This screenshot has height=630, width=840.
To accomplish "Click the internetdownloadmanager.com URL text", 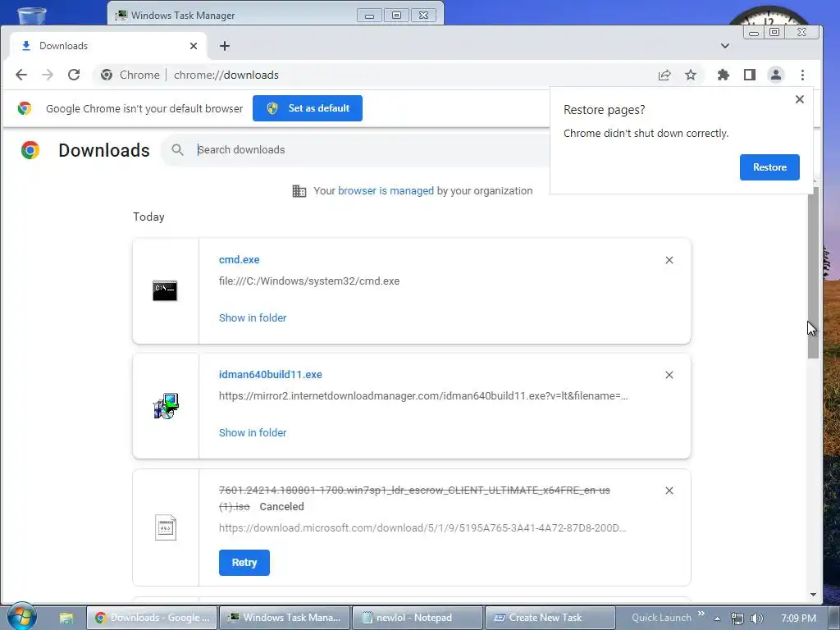I will point(423,396).
